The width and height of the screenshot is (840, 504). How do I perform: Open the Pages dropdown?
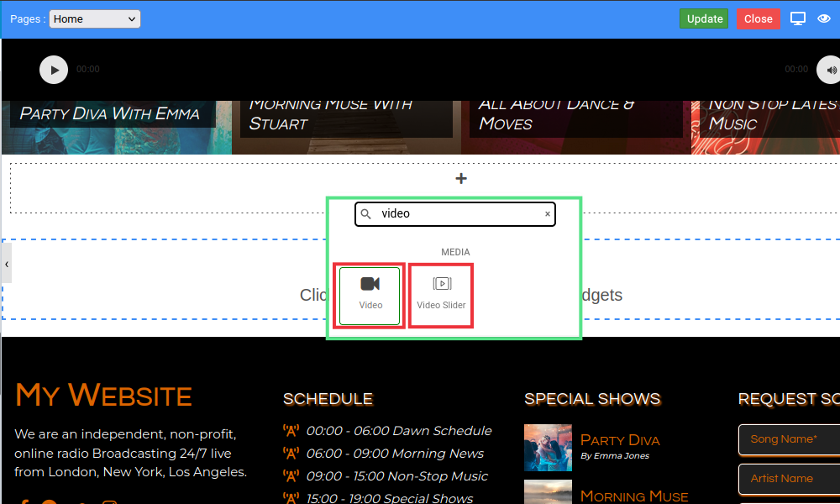pos(95,18)
